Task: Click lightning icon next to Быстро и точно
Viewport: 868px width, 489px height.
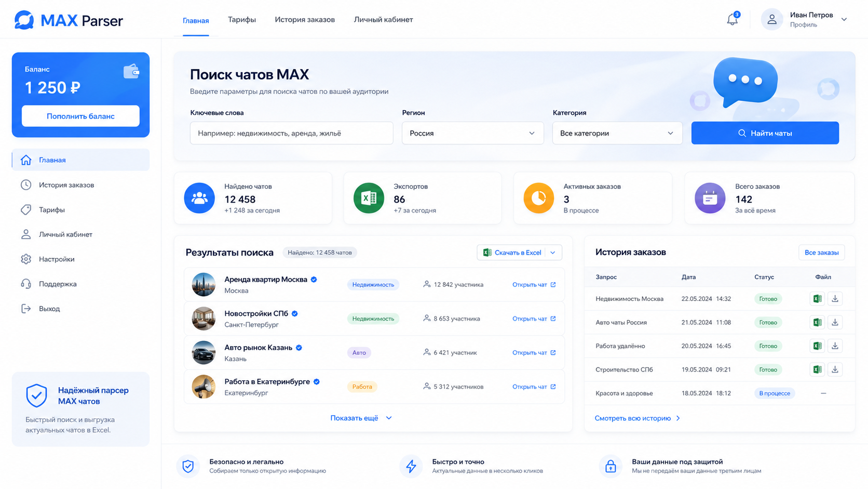Action: pos(411,466)
